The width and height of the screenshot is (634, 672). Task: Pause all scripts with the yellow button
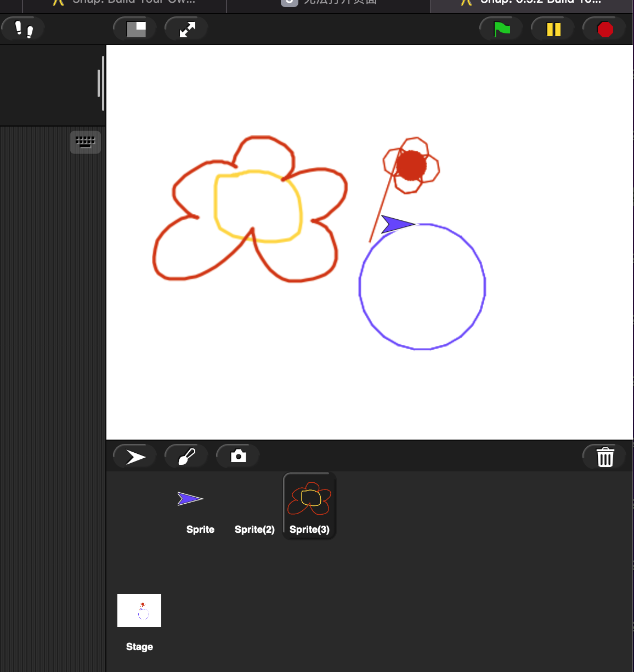[x=553, y=29]
